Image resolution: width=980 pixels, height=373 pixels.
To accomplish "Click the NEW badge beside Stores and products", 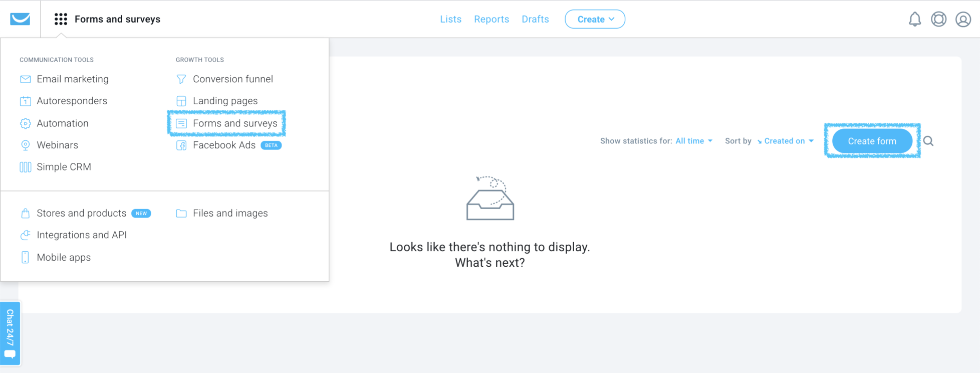I will point(141,214).
